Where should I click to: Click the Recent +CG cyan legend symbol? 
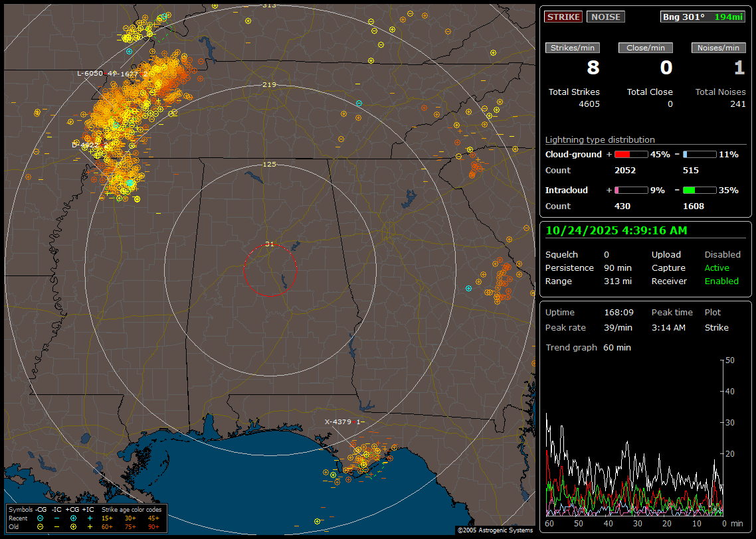coord(73,518)
